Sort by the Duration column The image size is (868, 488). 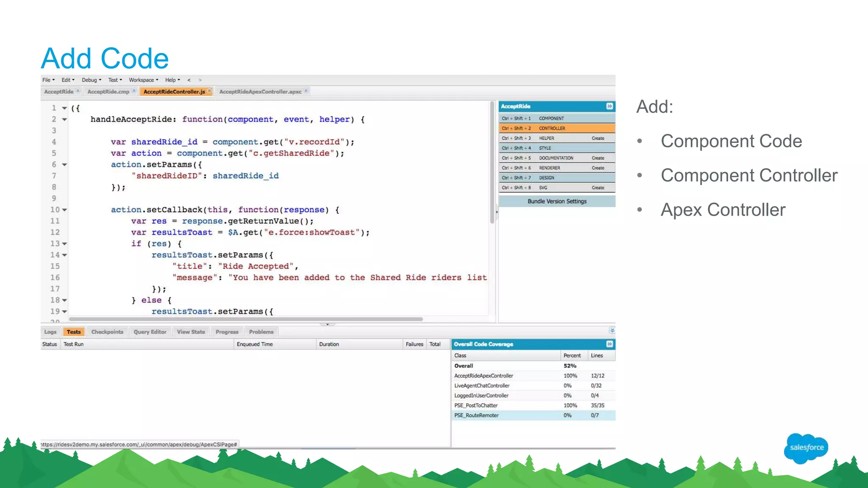359,344
